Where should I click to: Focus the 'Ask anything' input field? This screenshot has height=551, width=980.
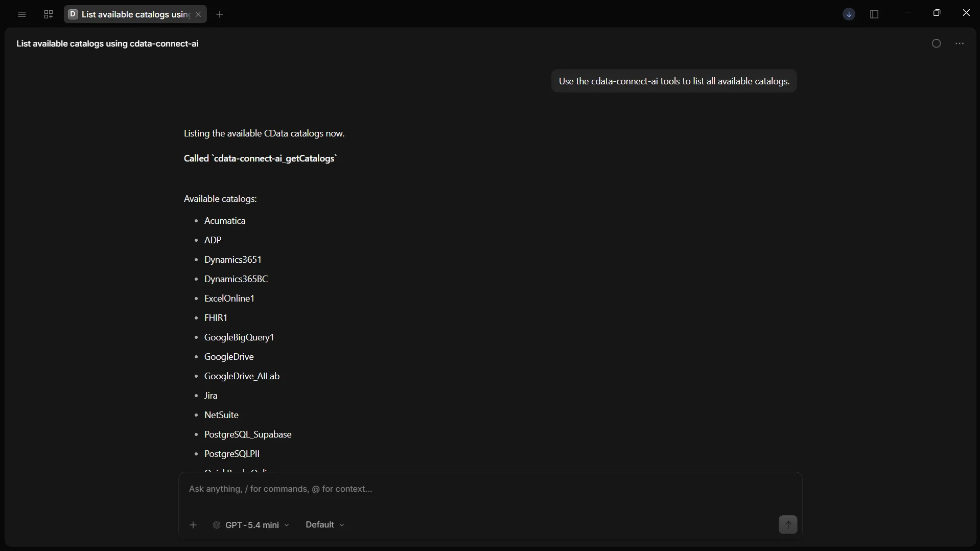coord(491,489)
